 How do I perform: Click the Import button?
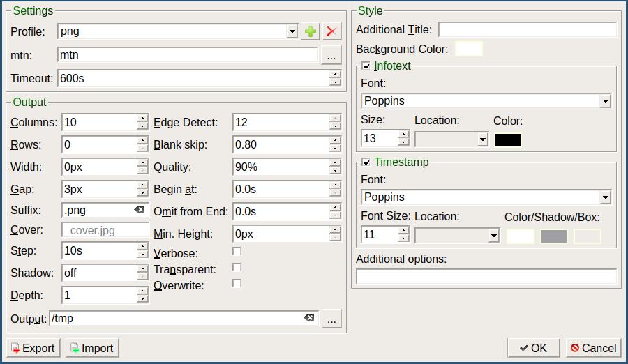point(92,348)
